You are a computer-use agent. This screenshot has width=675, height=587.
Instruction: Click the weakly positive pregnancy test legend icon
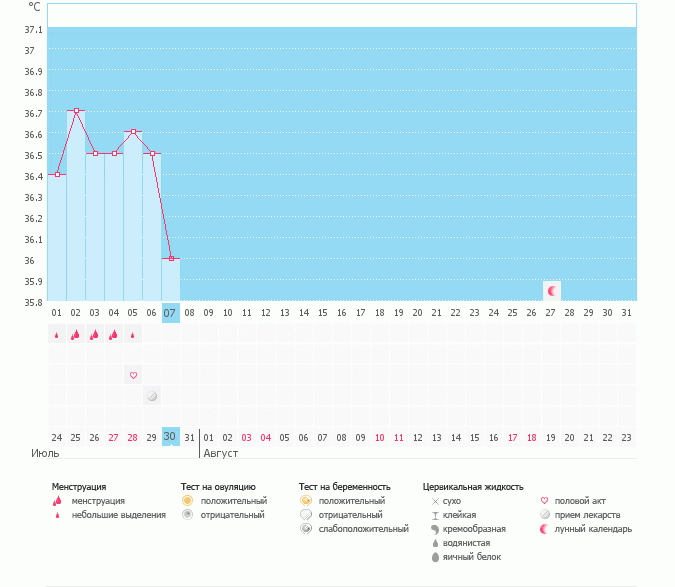(305, 529)
